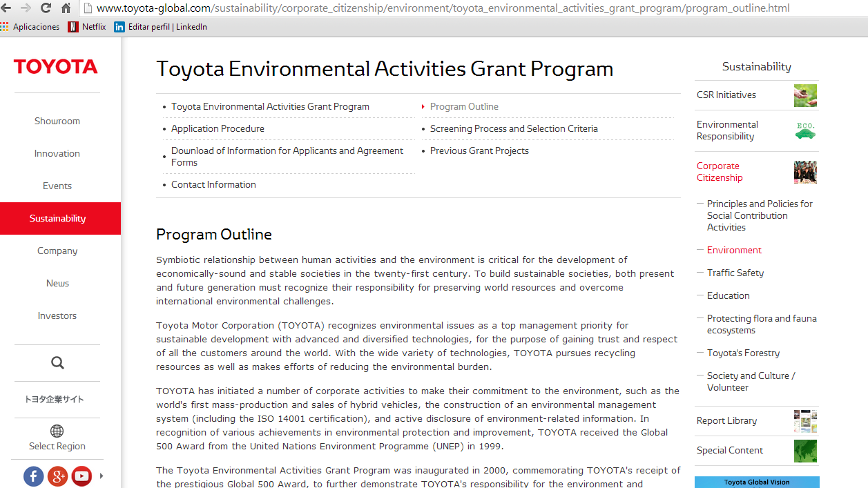Click the Toyota logo
868x488 pixels.
(x=56, y=67)
